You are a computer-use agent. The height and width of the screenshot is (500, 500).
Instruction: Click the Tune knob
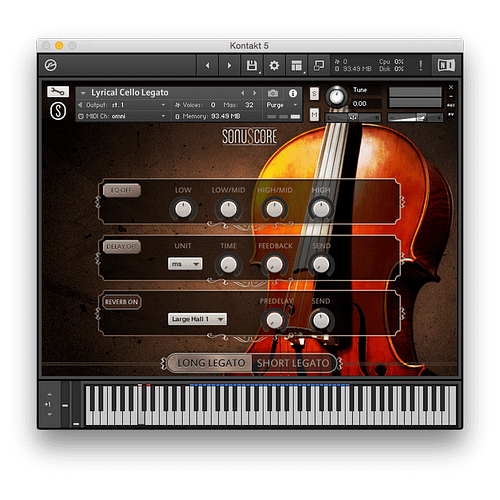coord(336,97)
